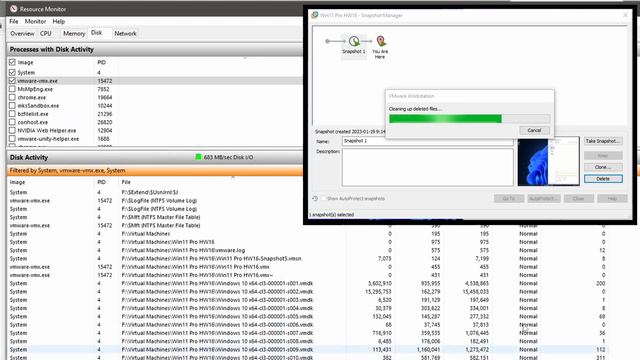Image resolution: width=640 pixels, height=360 pixels.
Task: Click the snapshot Description text area
Action: 427,167
